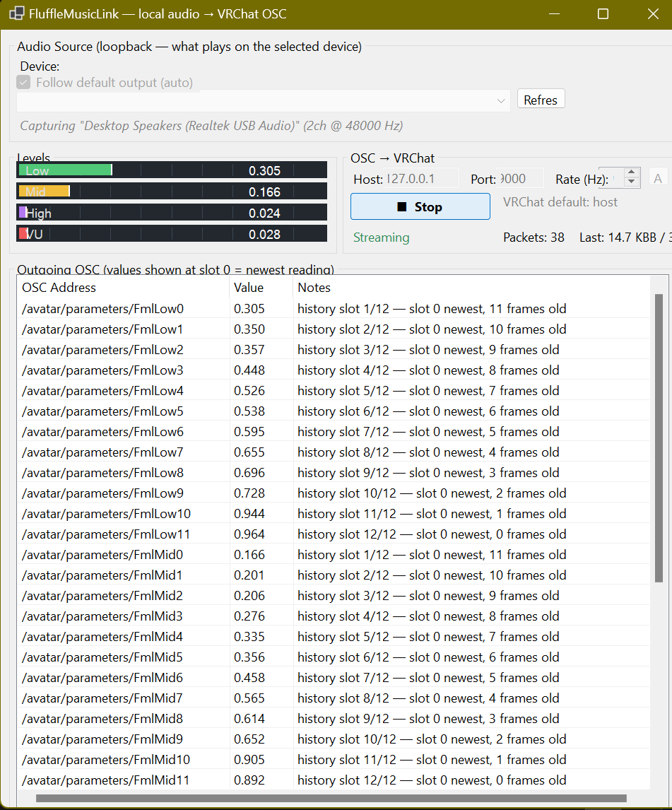The height and width of the screenshot is (810, 672).
Task: Select the /avatar/parameters/FmlLow3 address
Action: pos(102,370)
